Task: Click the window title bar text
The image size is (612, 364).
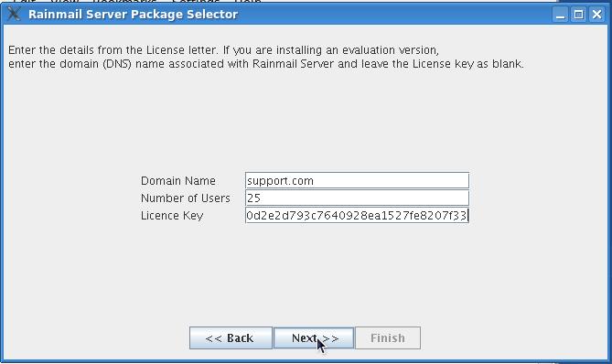Action: tap(133, 15)
